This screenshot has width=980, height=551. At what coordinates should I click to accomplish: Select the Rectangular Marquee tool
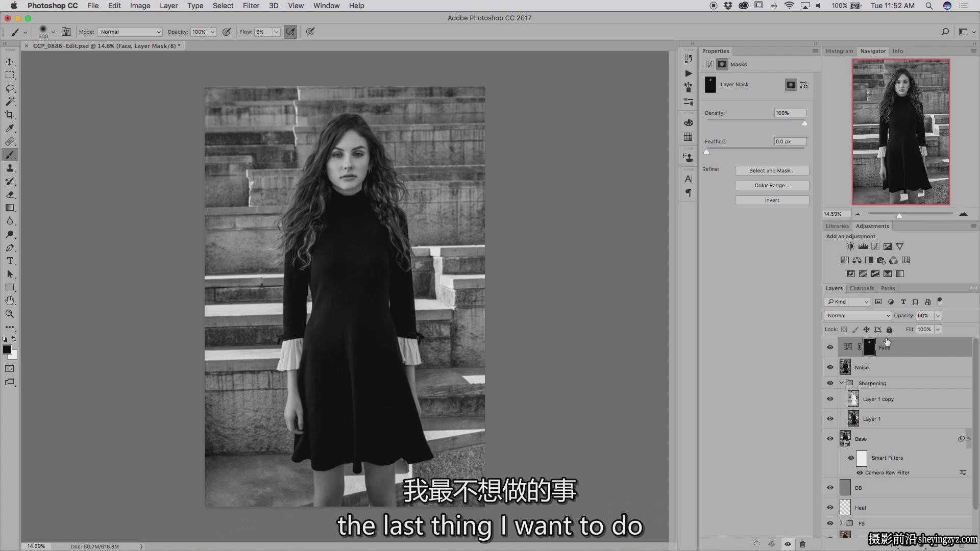pyautogui.click(x=10, y=75)
